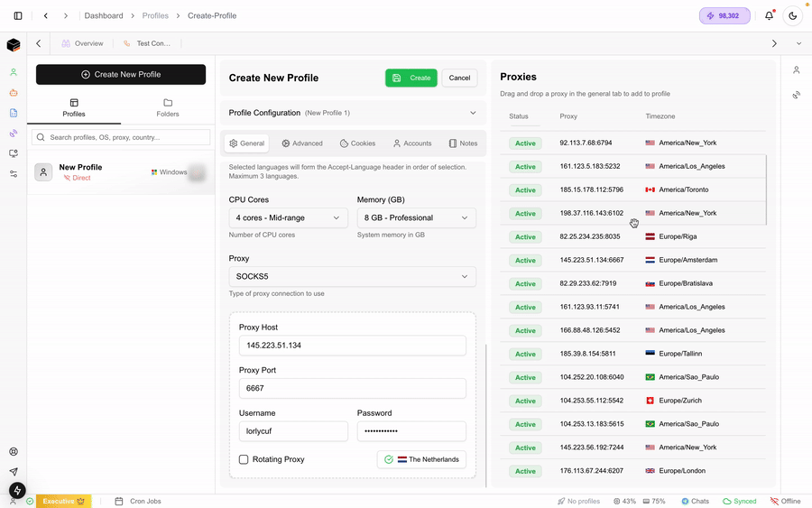Enable the Rotating Proxy checkbox
The width and height of the screenshot is (812, 508).
244,459
